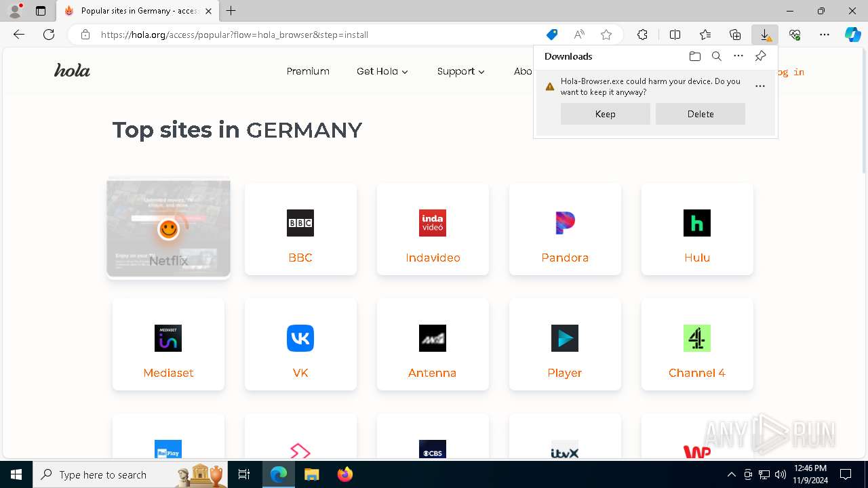Open the Favorites list icon
The height and width of the screenshot is (488, 868).
pos(705,35)
